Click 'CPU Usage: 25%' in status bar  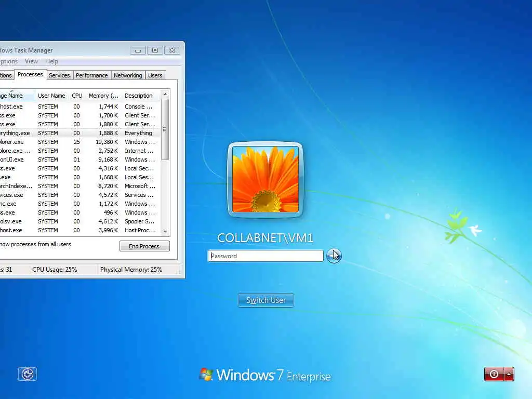(55, 270)
